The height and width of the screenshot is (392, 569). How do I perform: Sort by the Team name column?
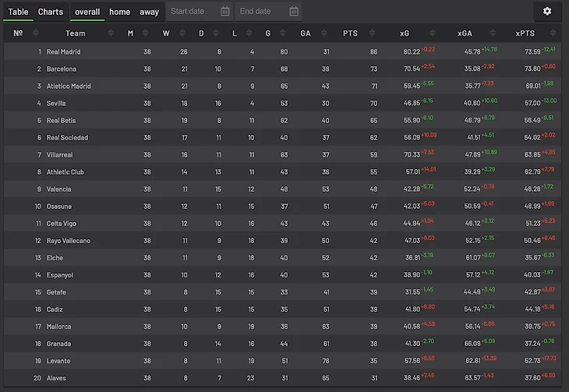[x=76, y=34]
